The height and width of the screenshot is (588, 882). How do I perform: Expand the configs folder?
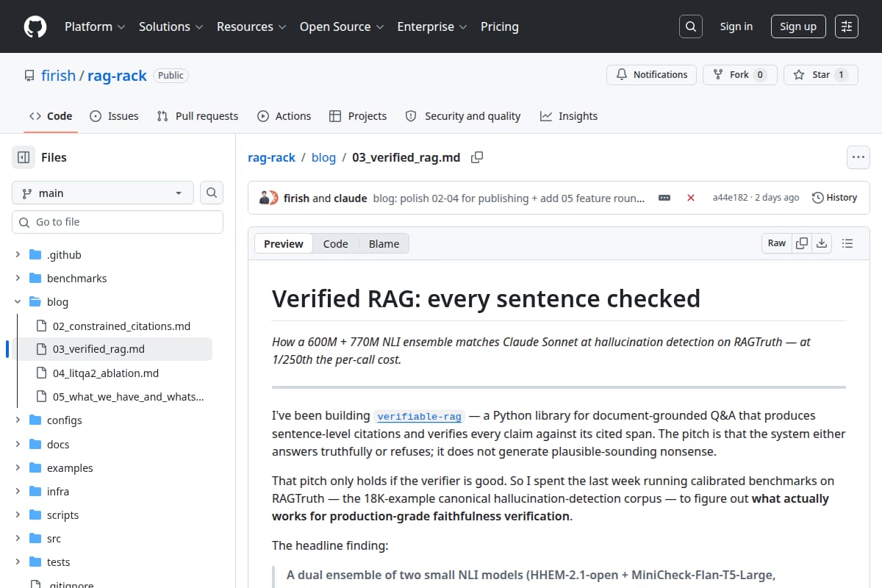18,420
